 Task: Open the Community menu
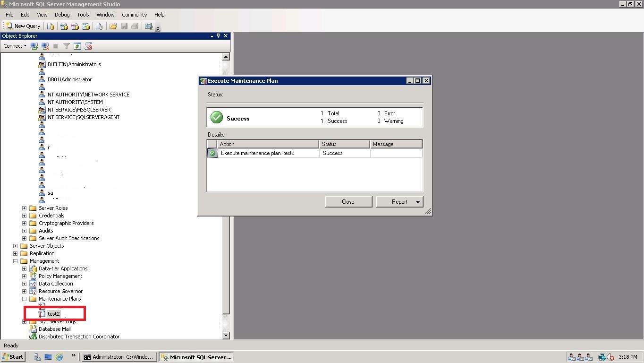(x=135, y=15)
